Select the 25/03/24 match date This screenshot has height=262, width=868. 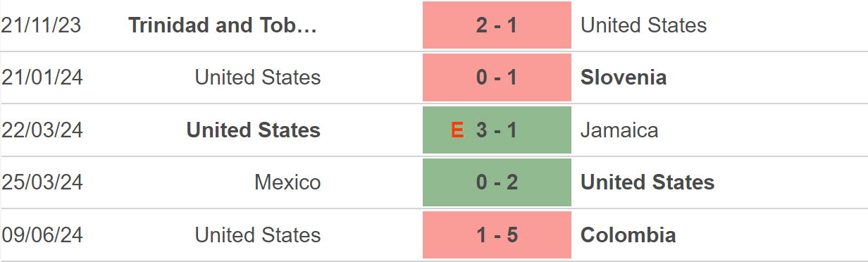[42, 182]
